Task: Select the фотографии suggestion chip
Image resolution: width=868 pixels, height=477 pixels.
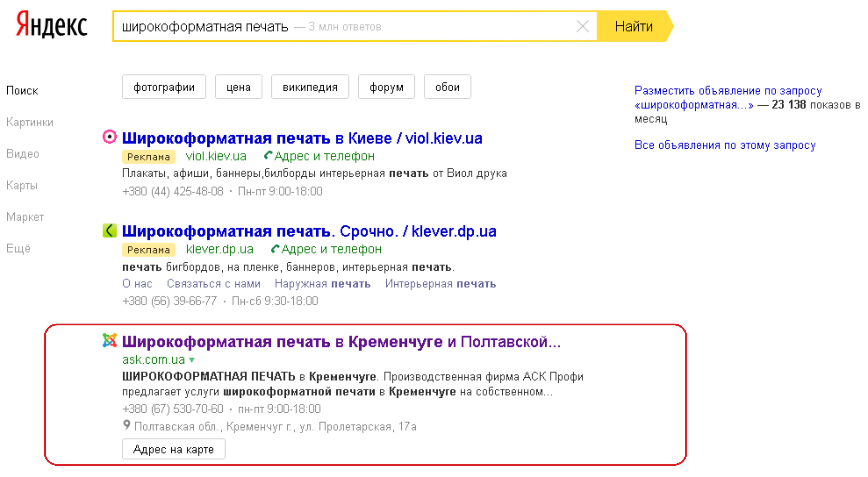Action: pyautogui.click(x=164, y=87)
